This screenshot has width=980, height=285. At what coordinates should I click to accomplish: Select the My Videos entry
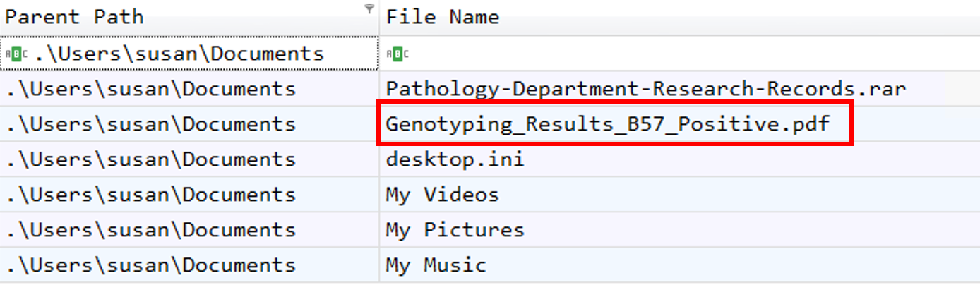[x=442, y=195]
